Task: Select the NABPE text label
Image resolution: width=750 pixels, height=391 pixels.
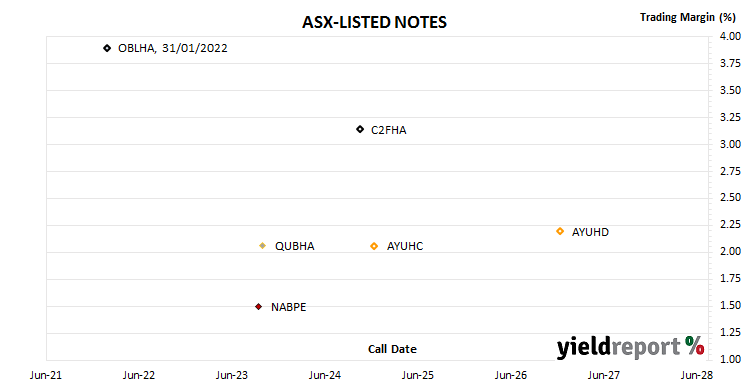Action: [288, 307]
